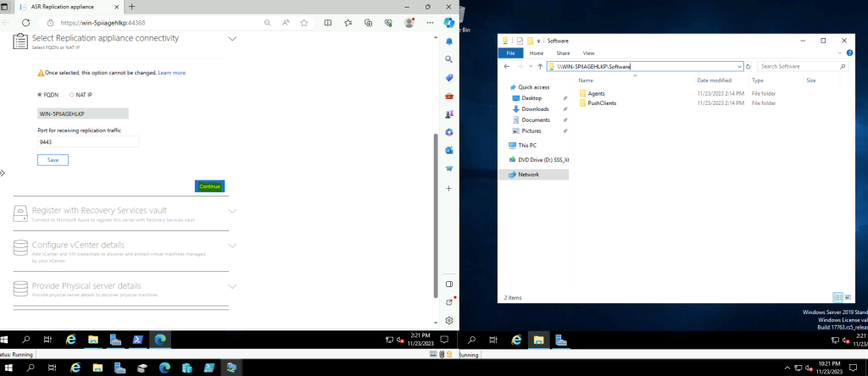Viewport: 868px width, 376px height.
Task: Open Explorer help question mark icon
Action: pos(849,53)
